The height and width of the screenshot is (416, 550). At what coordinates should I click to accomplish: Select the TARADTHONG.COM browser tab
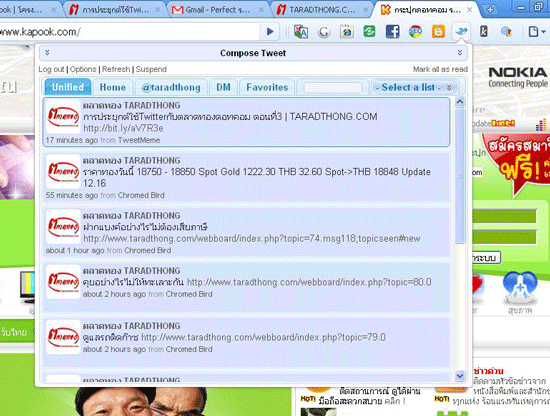tap(322, 10)
